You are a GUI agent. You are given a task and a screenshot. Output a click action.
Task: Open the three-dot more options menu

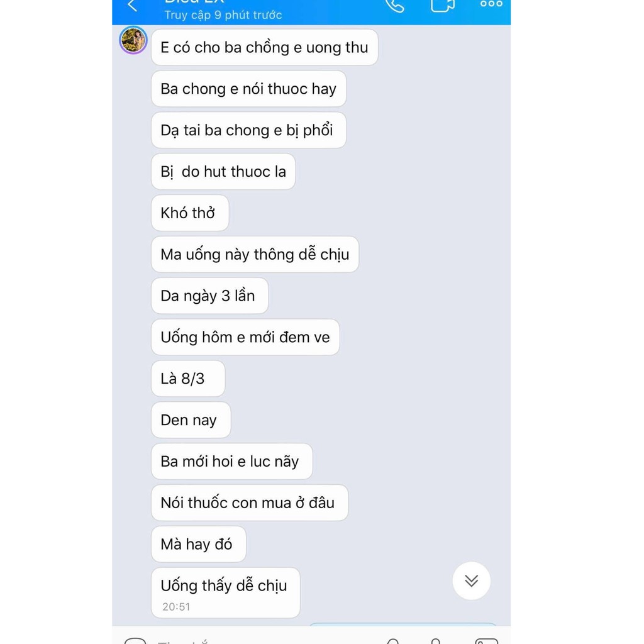[491, 4]
